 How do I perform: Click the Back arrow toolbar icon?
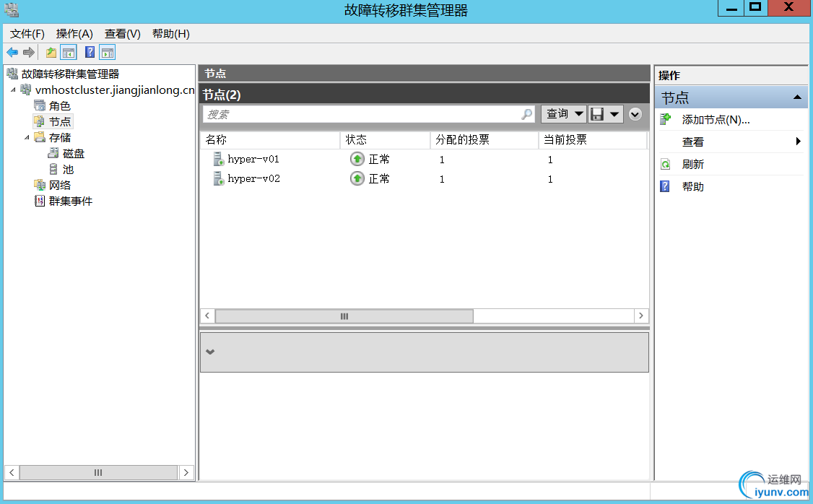tap(12, 53)
